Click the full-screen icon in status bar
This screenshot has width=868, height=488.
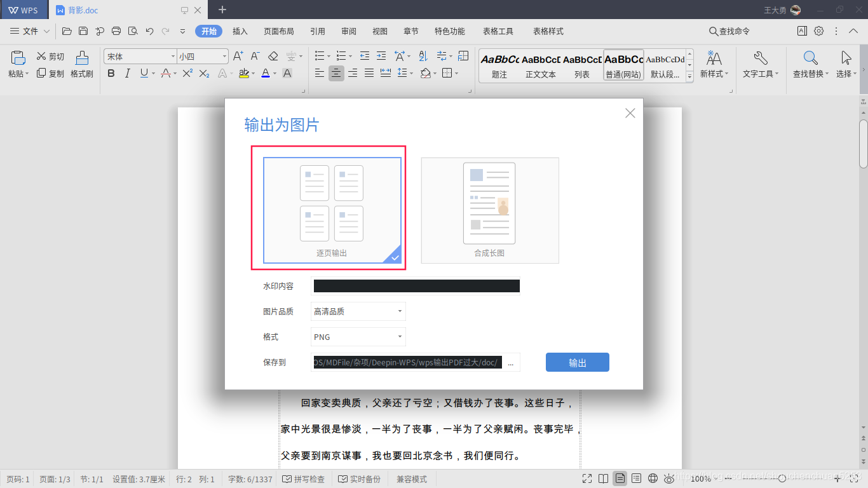(x=587, y=478)
